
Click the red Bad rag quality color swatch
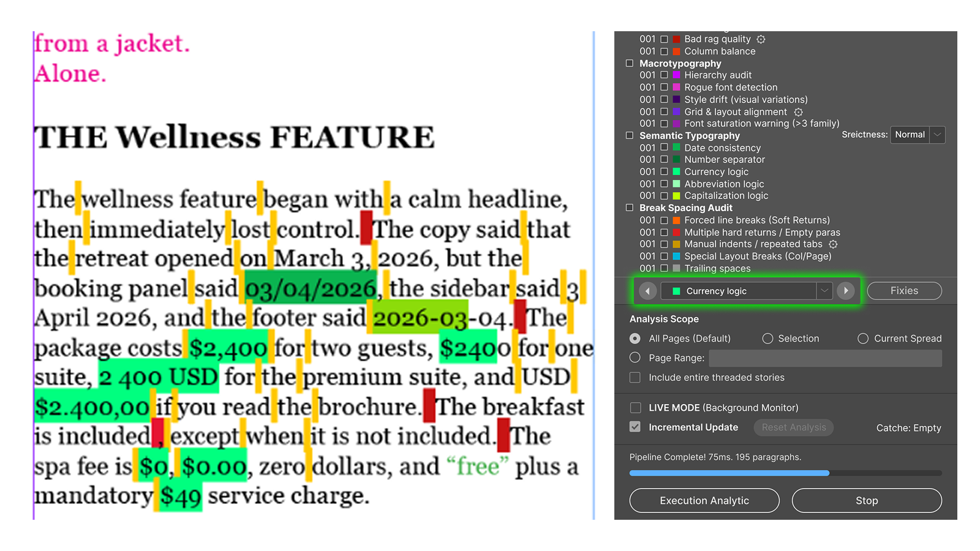(676, 39)
